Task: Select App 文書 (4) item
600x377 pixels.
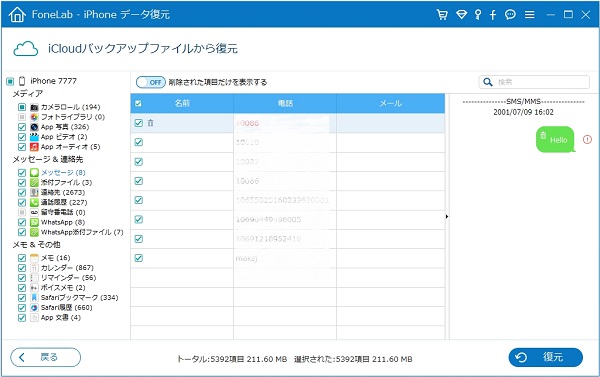Action: 61,318
